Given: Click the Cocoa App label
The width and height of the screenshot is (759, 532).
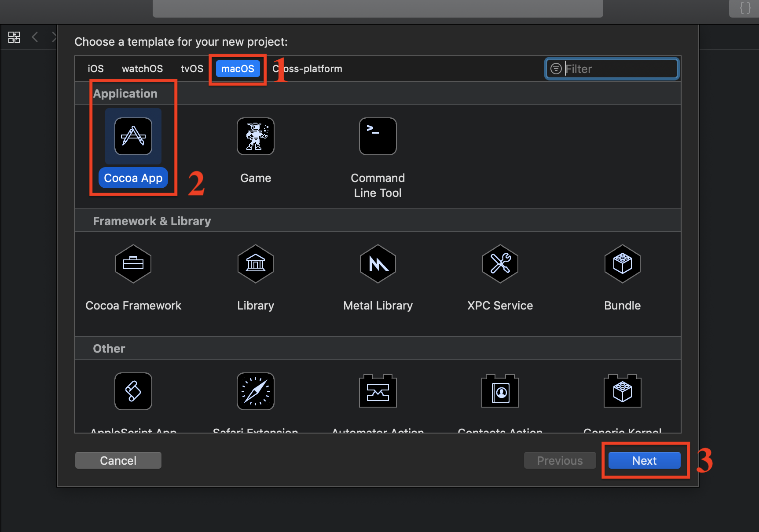Looking at the screenshot, I should point(133,178).
